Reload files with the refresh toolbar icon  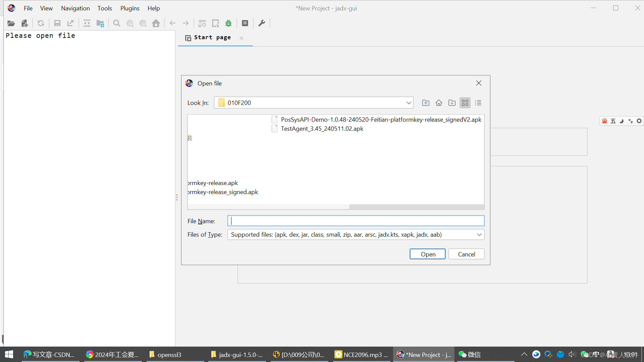point(41,23)
